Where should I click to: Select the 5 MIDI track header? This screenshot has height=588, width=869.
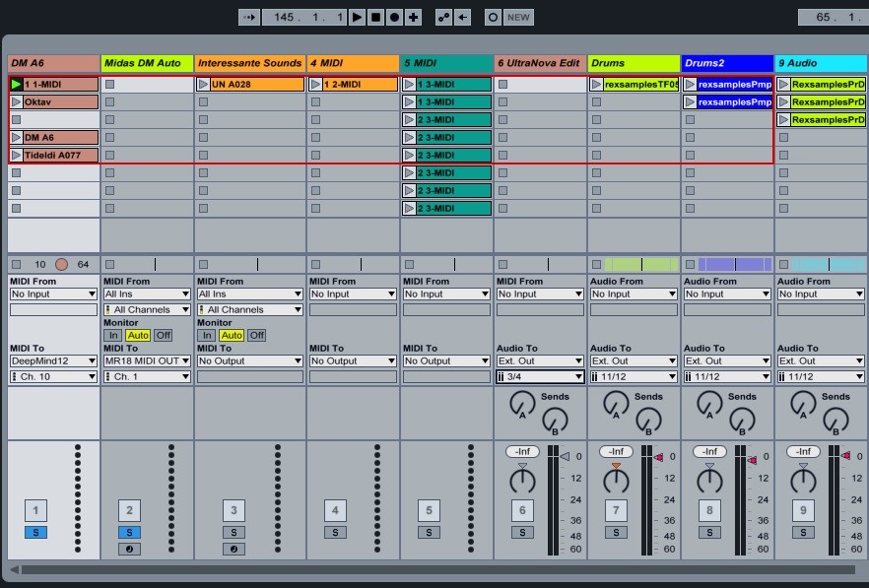click(x=446, y=63)
